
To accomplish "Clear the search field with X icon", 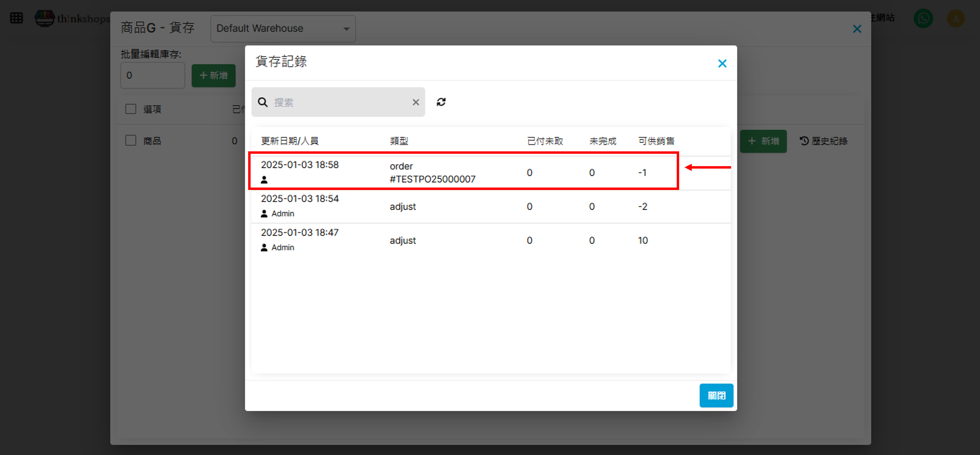I will click(415, 102).
